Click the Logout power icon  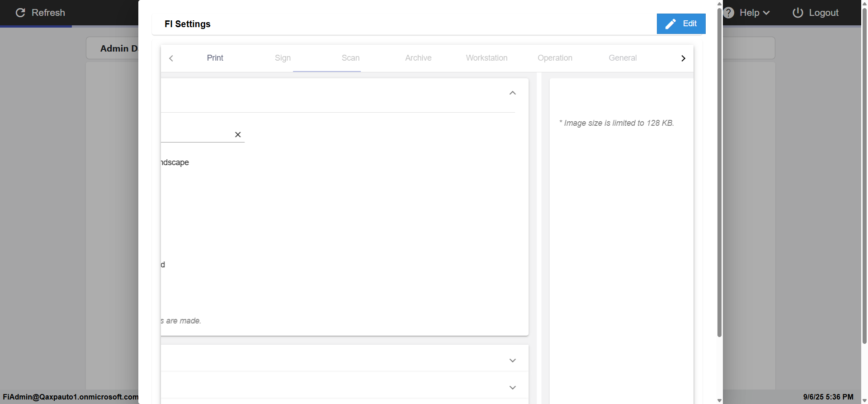pos(798,13)
